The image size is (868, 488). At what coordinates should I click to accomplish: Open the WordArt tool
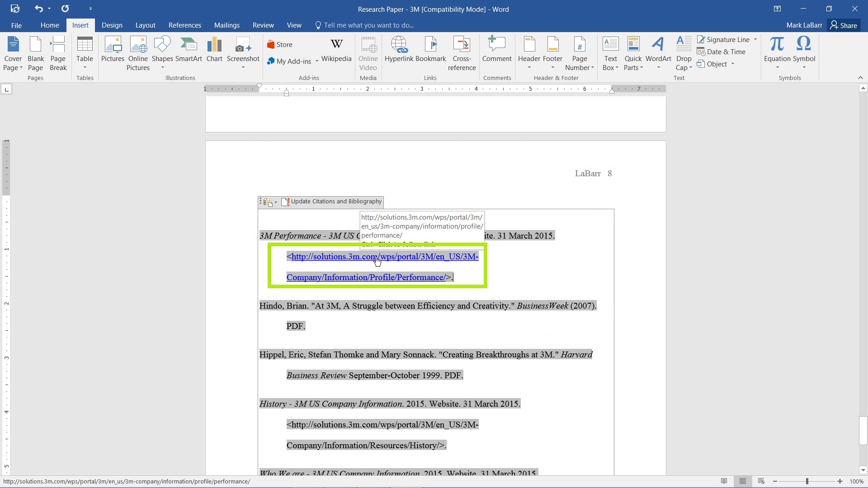[x=658, y=53]
